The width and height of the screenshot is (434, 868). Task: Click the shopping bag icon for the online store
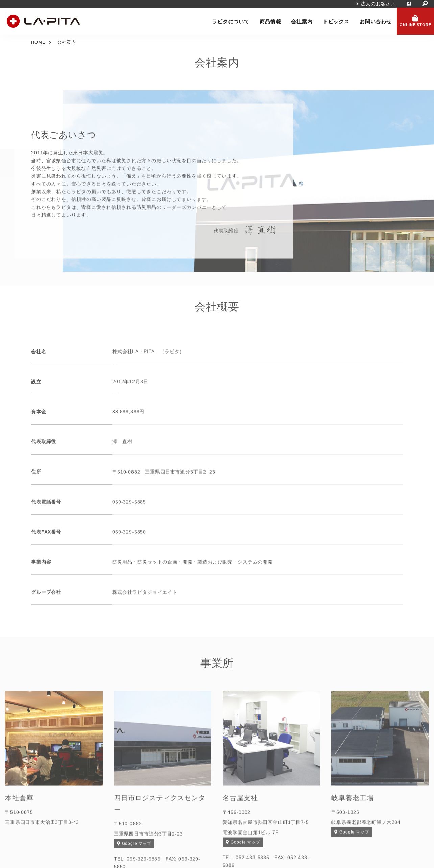pos(415,18)
